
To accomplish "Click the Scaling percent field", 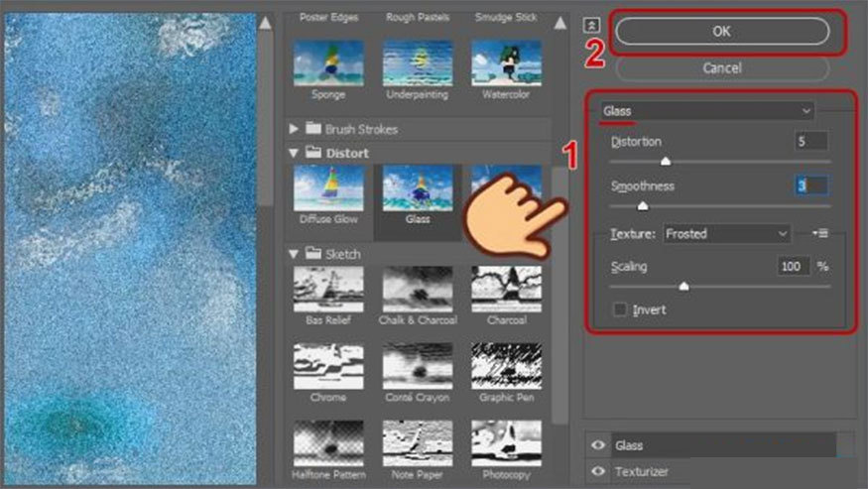I will point(793,267).
